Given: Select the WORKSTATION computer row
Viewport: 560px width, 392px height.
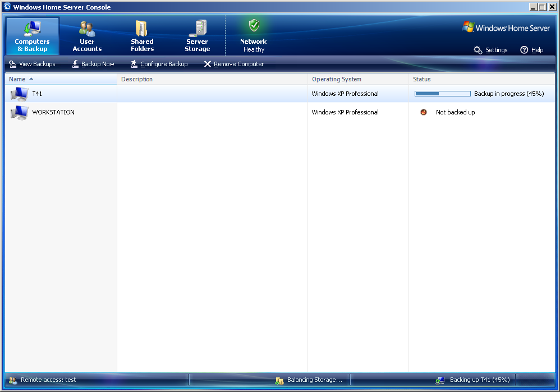Looking at the screenshot, I should coord(280,112).
